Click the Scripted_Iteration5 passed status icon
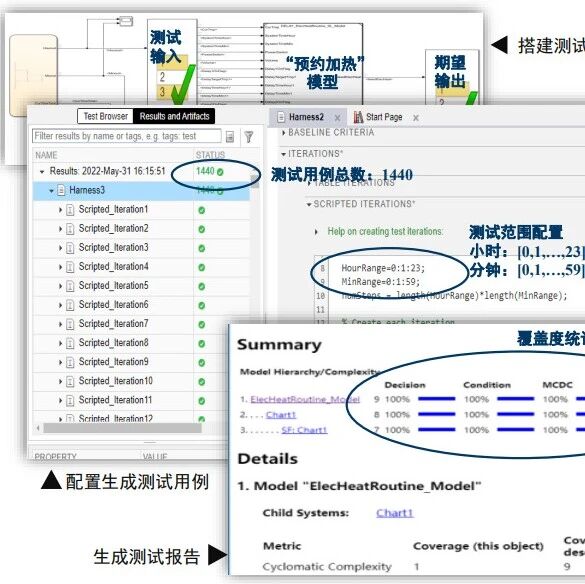The width and height of the screenshot is (585, 584). pyautogui.click(x=201, y=286)
